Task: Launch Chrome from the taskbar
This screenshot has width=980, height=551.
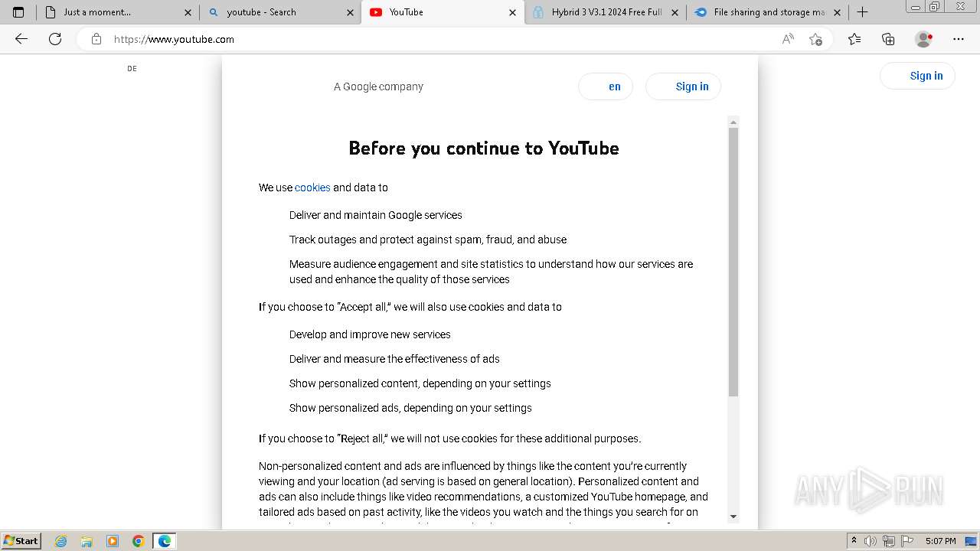Action: pos(139,541)
